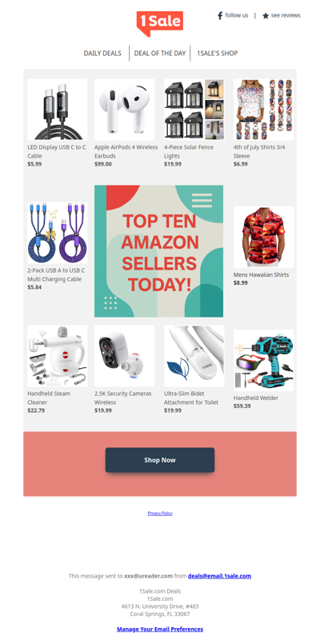Select the Apple AirPods 4 product image
The width and height of the screenshot is (320, 644).
125,110
